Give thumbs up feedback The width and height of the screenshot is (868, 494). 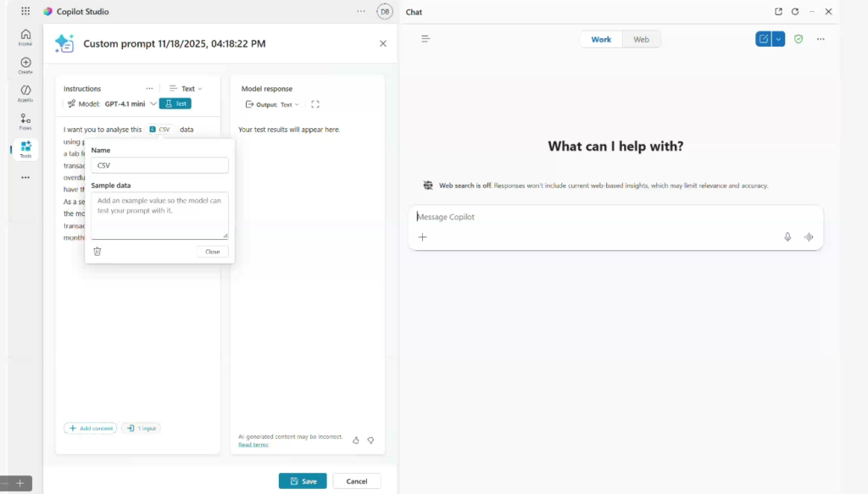pos(356,441)
